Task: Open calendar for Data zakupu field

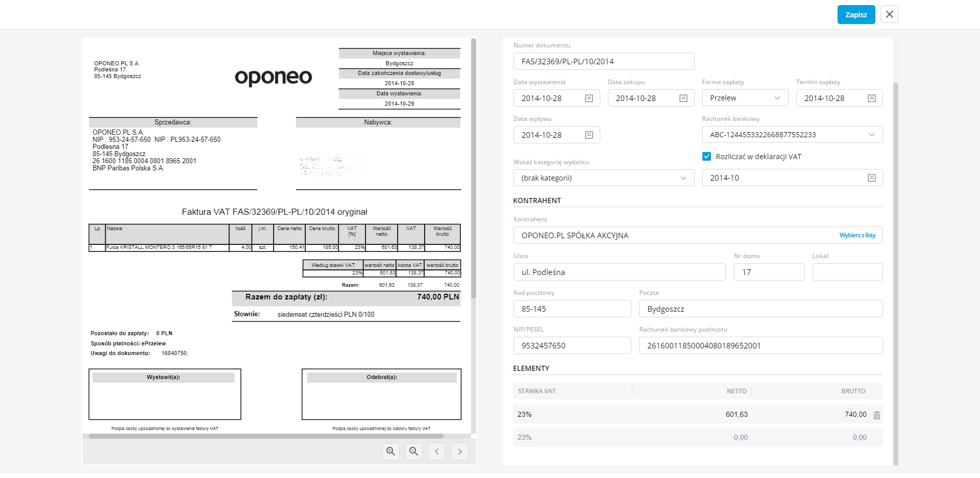Action: (683, 98)
